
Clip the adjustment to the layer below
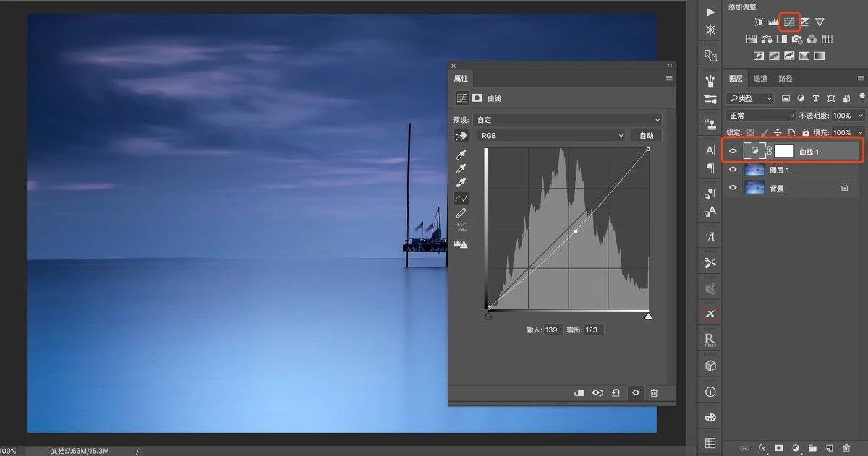coord(579,392)
